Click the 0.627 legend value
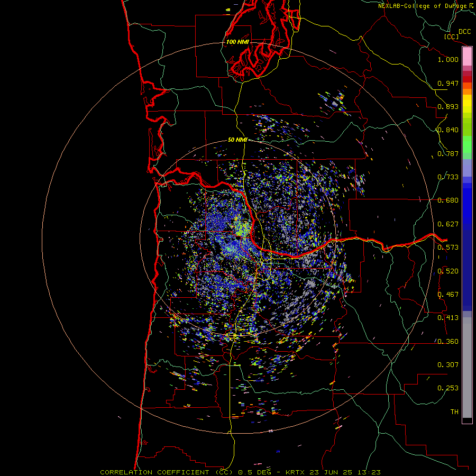 [448, 224]
